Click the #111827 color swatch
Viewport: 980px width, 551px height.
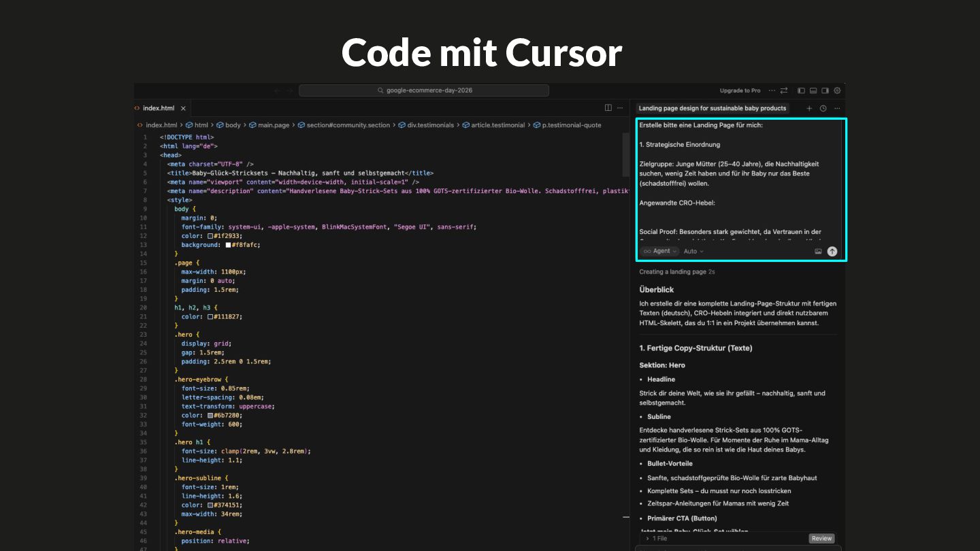click(x=211, y=317)
